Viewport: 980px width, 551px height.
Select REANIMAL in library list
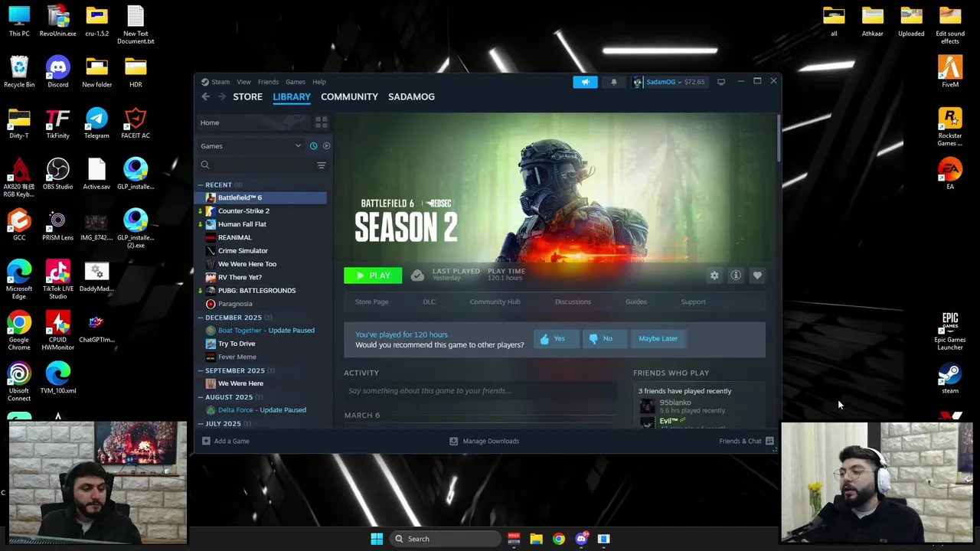[x=234, y=237]
